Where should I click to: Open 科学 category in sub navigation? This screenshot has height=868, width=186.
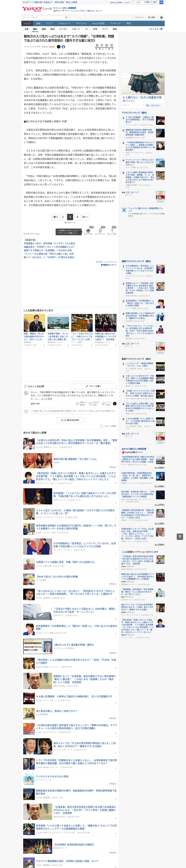point(95,29)
